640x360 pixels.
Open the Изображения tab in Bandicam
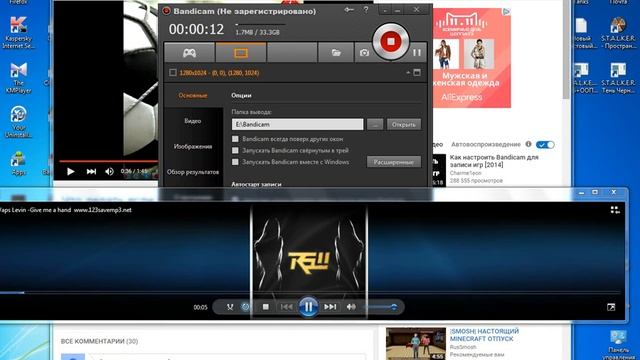193,147
